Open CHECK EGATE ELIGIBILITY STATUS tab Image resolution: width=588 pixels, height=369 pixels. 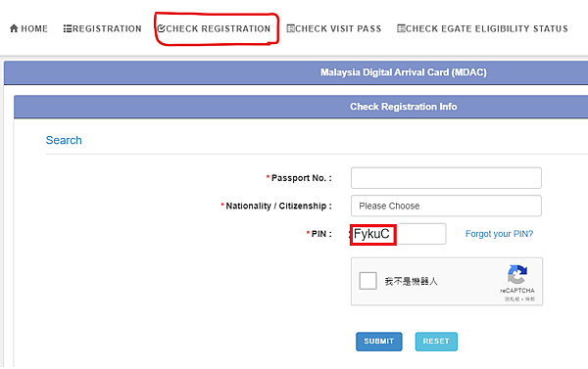tap(482, 28)
